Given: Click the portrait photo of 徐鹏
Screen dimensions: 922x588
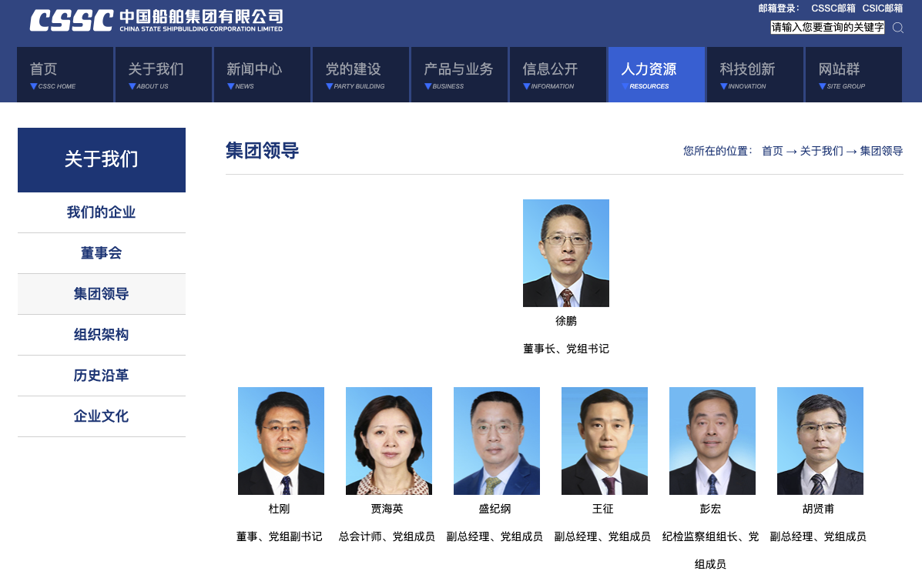Looking at the screenshot, I should [566, 253].
